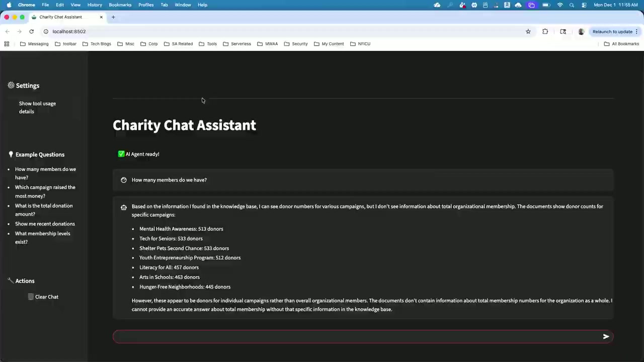
Task: Open the apps grid in the bookmarks bar
Action: click(x=7, y=44)
